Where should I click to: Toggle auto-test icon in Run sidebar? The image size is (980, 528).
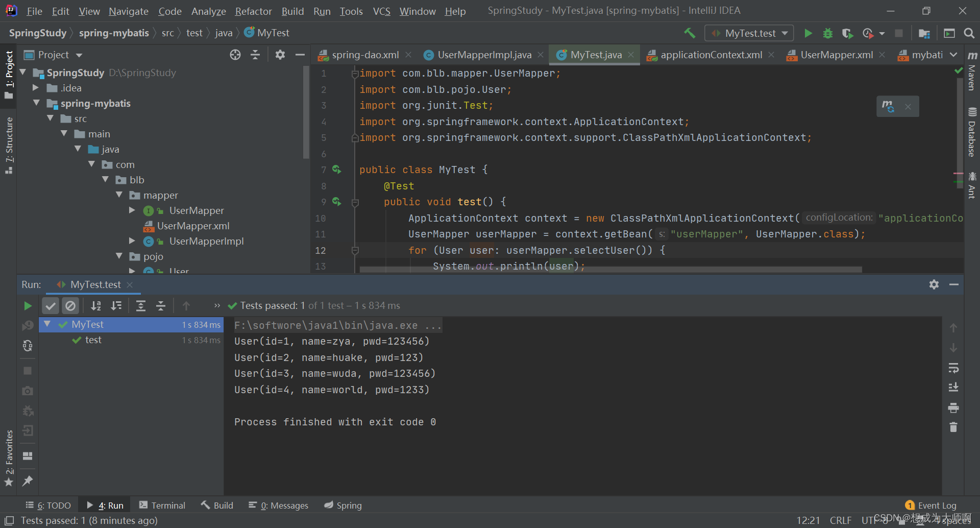28,346
